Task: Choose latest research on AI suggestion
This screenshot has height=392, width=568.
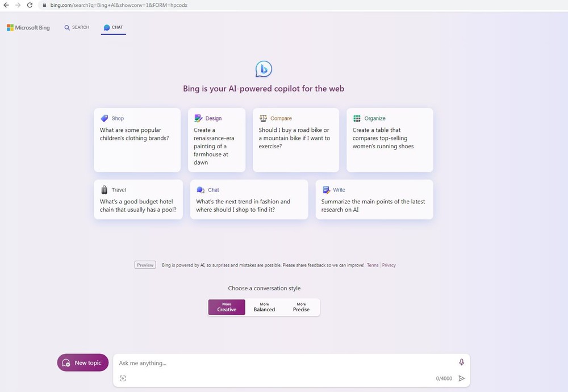Action: 374,199
